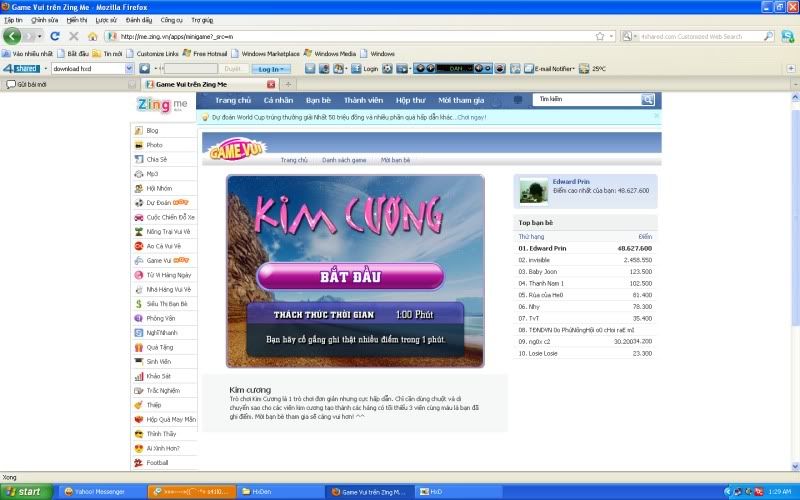This screenshot has height=500, width=800.
Task: Open the Tập tin menu
Action: [13, 20]
